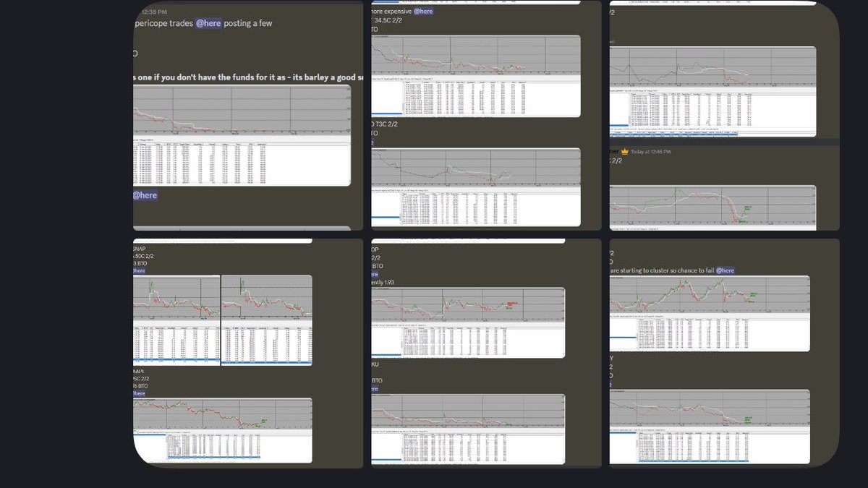
Task: Open the chart image under the barley message
Action: click(x=242, y=135)
